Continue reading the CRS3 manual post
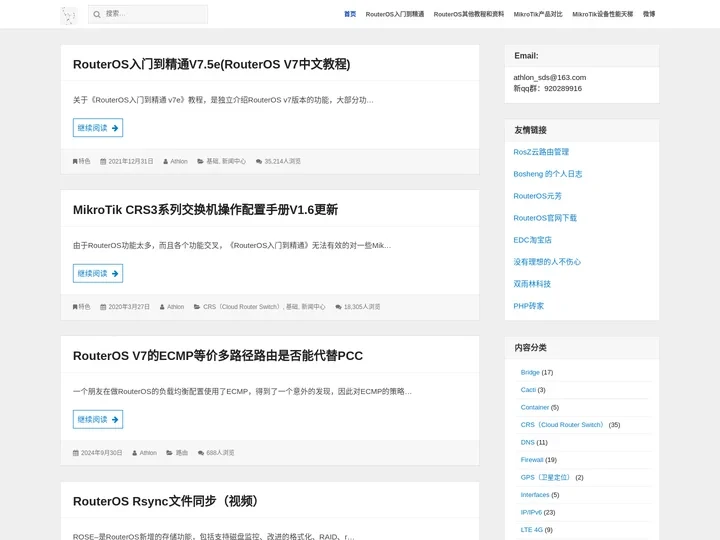This screenshot has width=720, height=540. [x=98, y=273]
